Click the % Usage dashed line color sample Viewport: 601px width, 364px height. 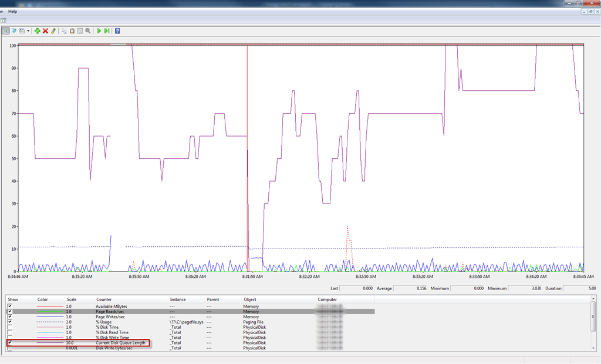49,322
